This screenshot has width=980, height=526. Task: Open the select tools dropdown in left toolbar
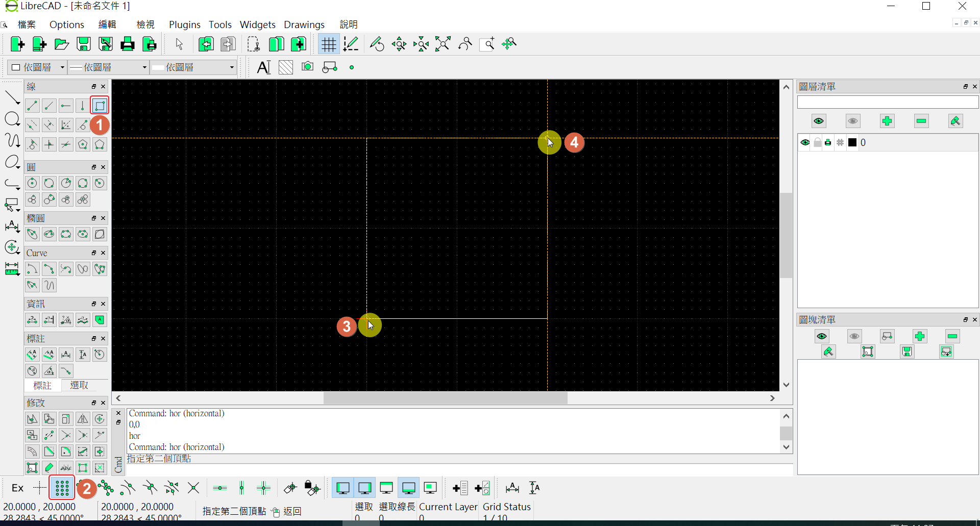(12, 205)
